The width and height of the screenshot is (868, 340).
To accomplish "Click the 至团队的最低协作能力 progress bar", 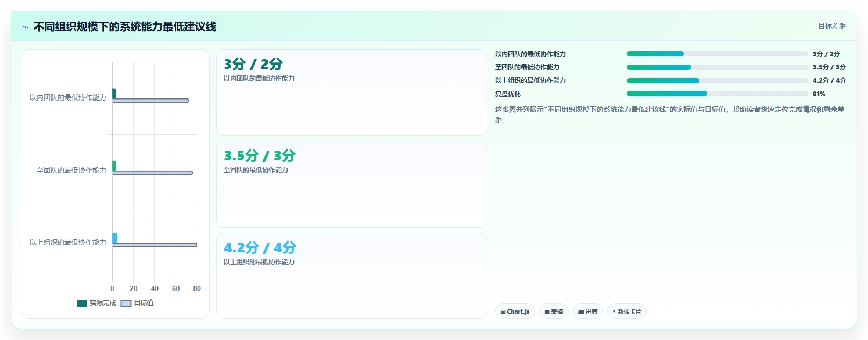I will (717, 67).
